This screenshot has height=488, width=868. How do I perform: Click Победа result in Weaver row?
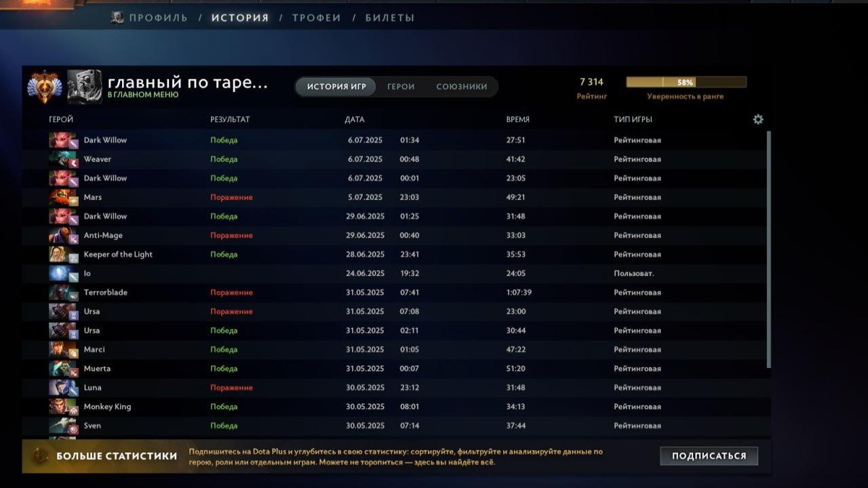coord(224,159)
